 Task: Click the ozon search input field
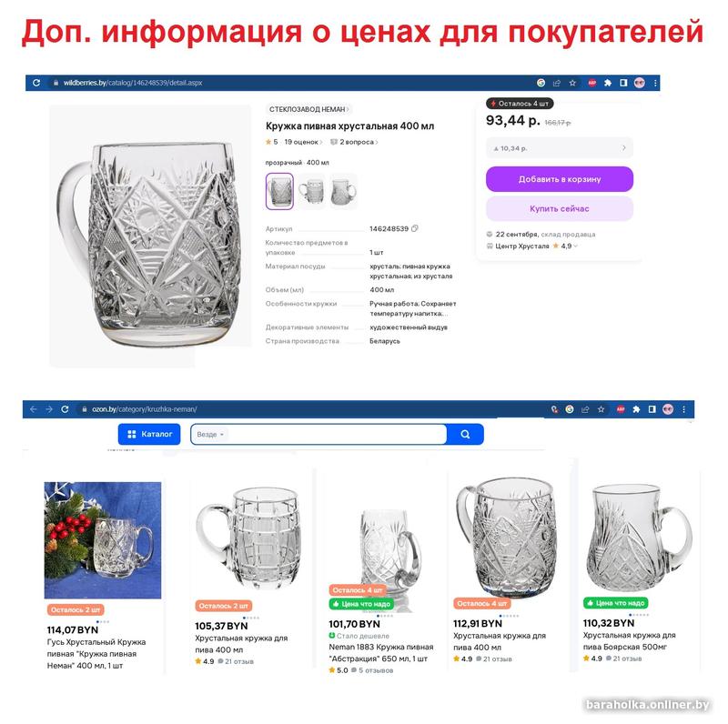[x=337, y=435]
